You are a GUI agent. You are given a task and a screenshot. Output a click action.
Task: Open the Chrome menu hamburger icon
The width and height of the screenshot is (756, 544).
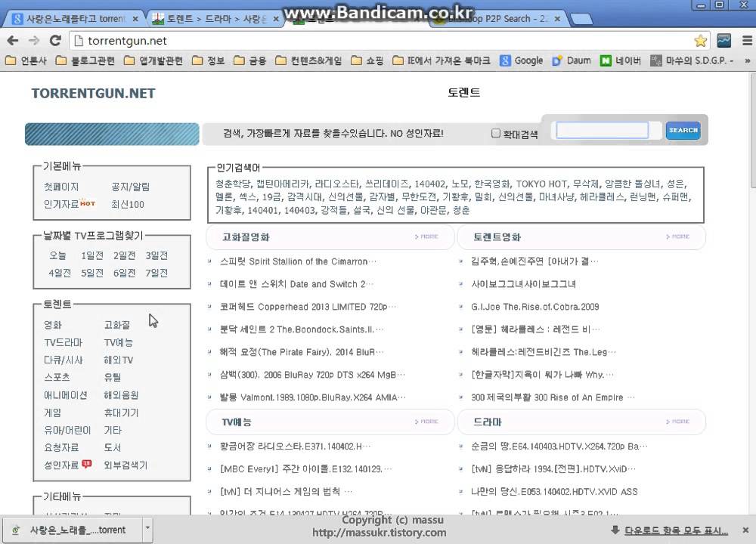tap(747, 41)
